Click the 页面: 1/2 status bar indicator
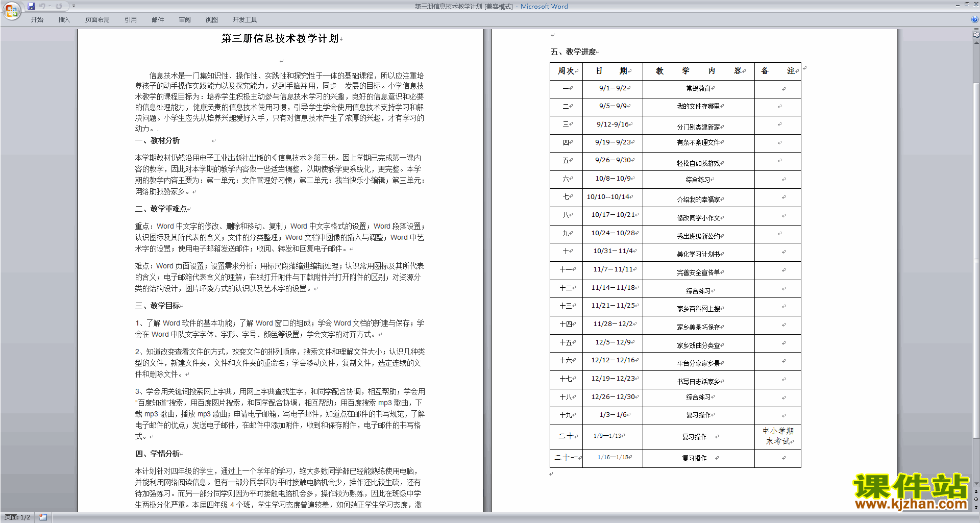The width and height of the screenshot is (980, 523). (17, 517)
